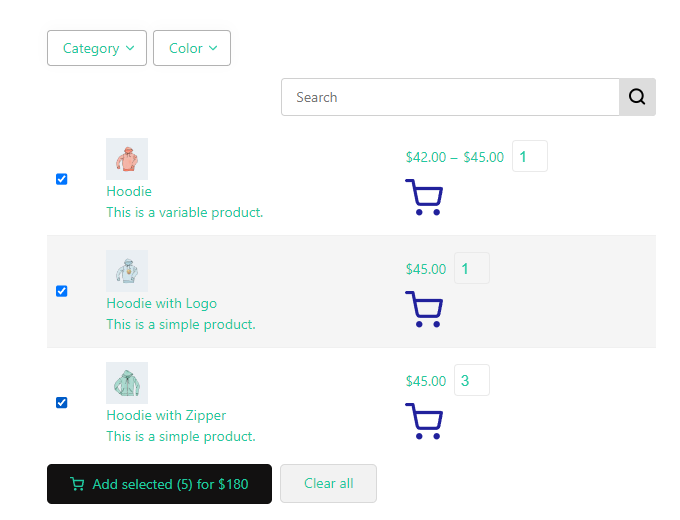
Task: Focus the Search text field
Action: (x=450, y=97)
